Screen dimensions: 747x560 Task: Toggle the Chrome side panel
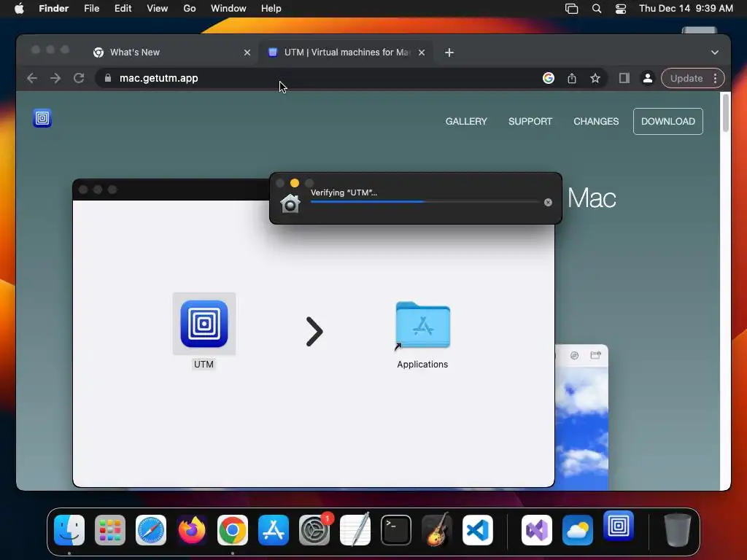[624, 78]
